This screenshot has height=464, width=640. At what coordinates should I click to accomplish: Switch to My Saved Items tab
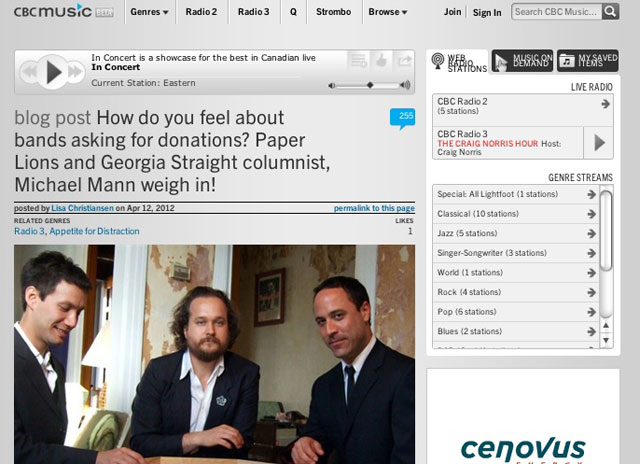(588, 61)
